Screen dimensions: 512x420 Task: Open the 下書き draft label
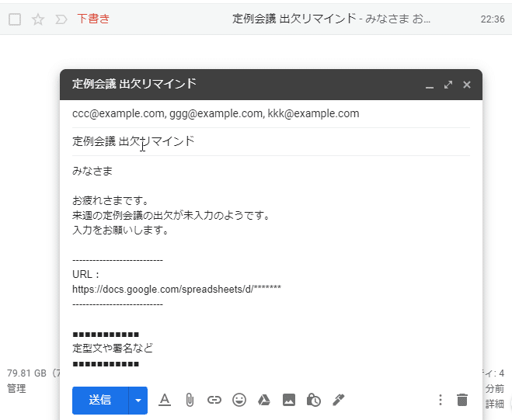click(93, 19)
